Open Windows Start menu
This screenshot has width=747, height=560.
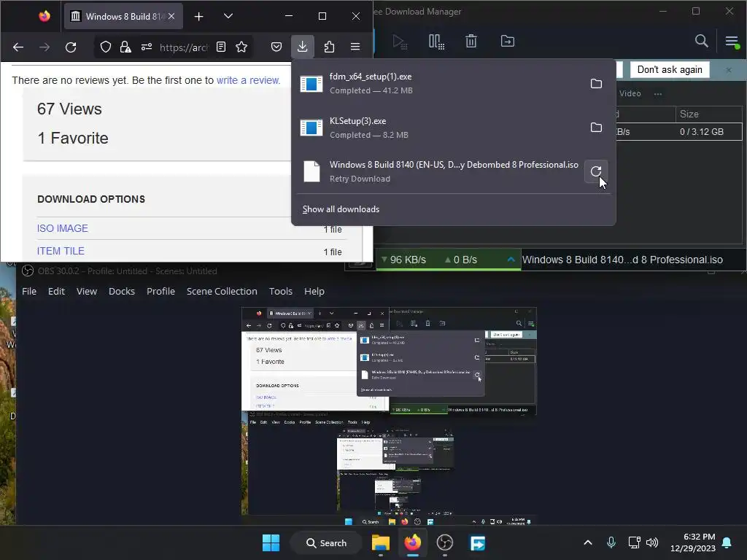(x=271, y=542)
